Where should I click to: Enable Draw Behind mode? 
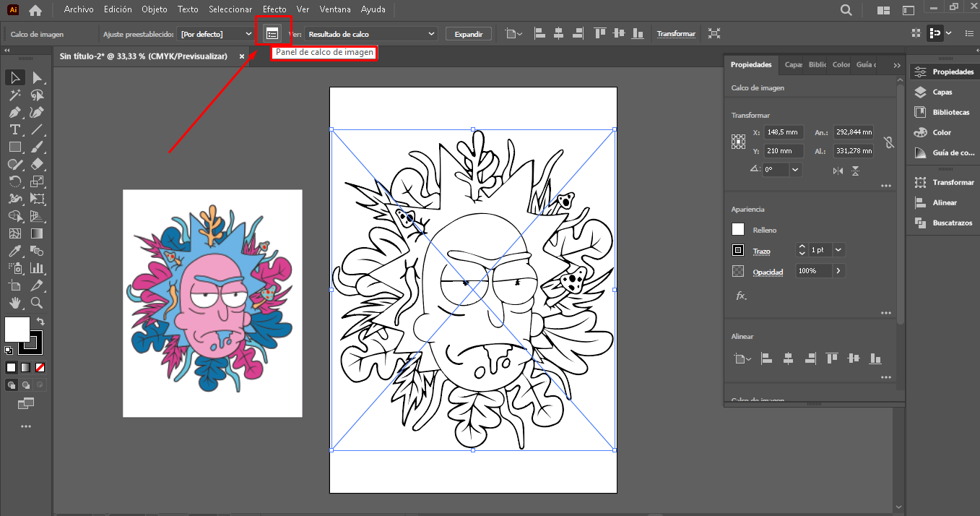(26, 385)
